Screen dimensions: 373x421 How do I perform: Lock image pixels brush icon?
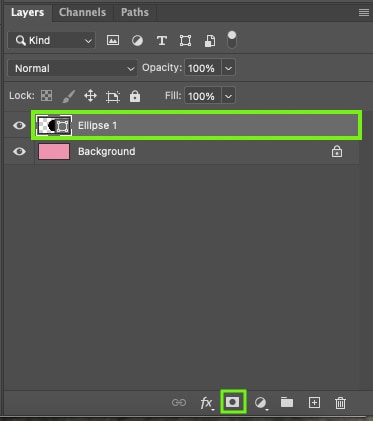click(69, 96)
